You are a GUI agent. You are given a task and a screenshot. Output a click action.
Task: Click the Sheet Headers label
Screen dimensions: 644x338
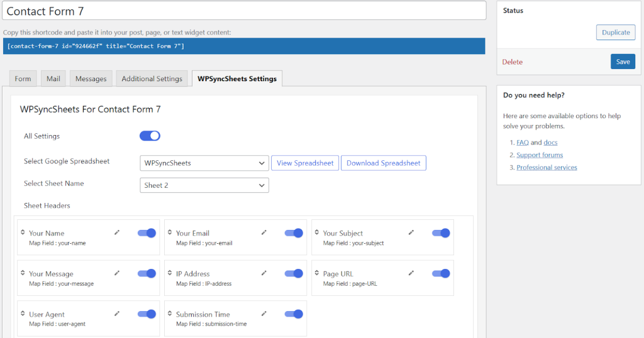[47, 205]
